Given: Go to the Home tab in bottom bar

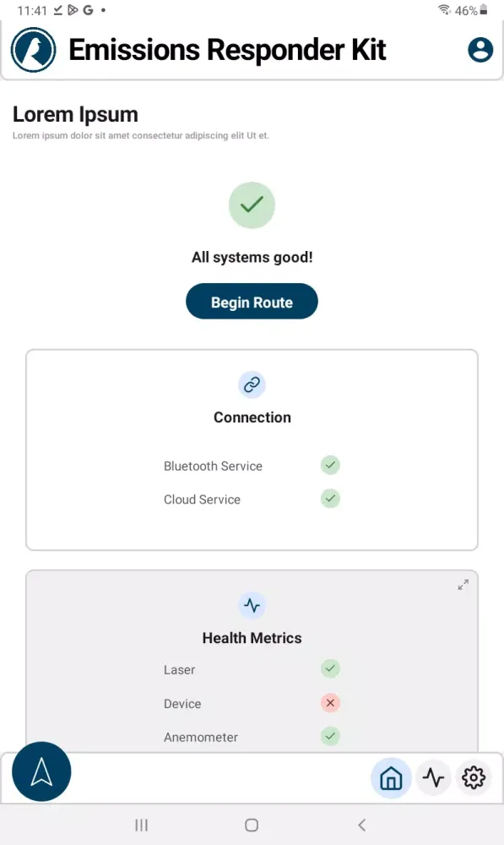Looking at the screenshot, I should pyautogui.click(x=392, y=777).
